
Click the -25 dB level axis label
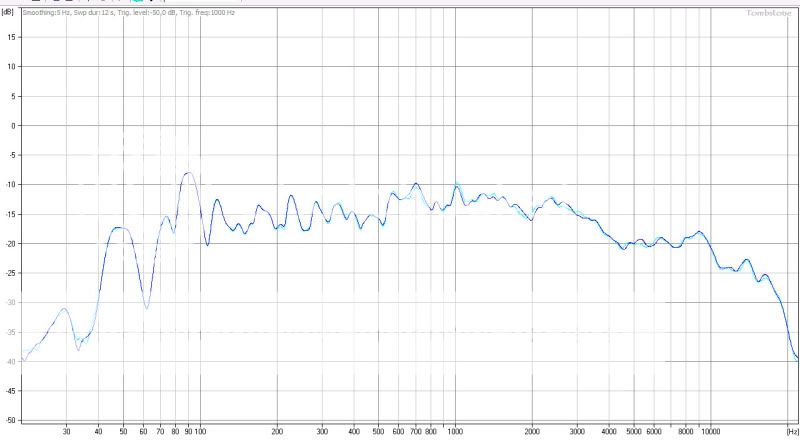(10, 273)
